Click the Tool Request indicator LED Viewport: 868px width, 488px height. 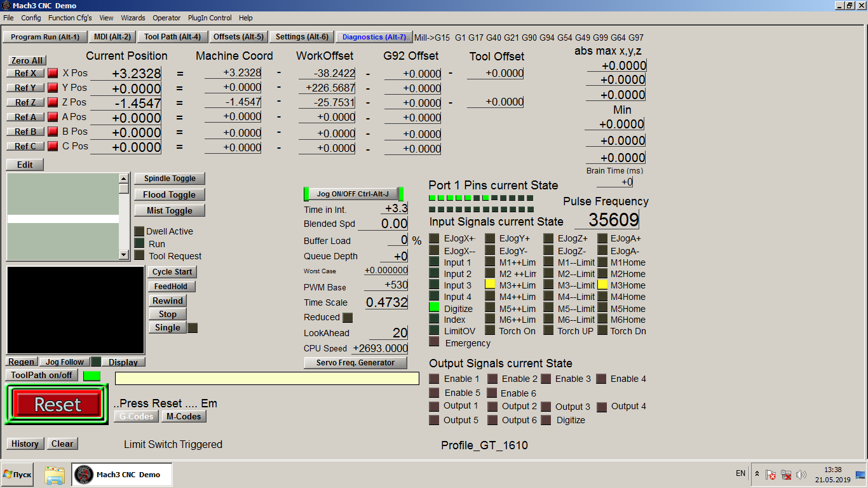point(139,255)
